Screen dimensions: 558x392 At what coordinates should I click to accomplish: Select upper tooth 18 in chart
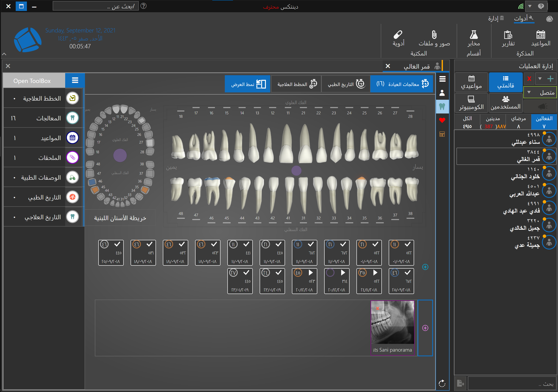(x=178, y=147)
